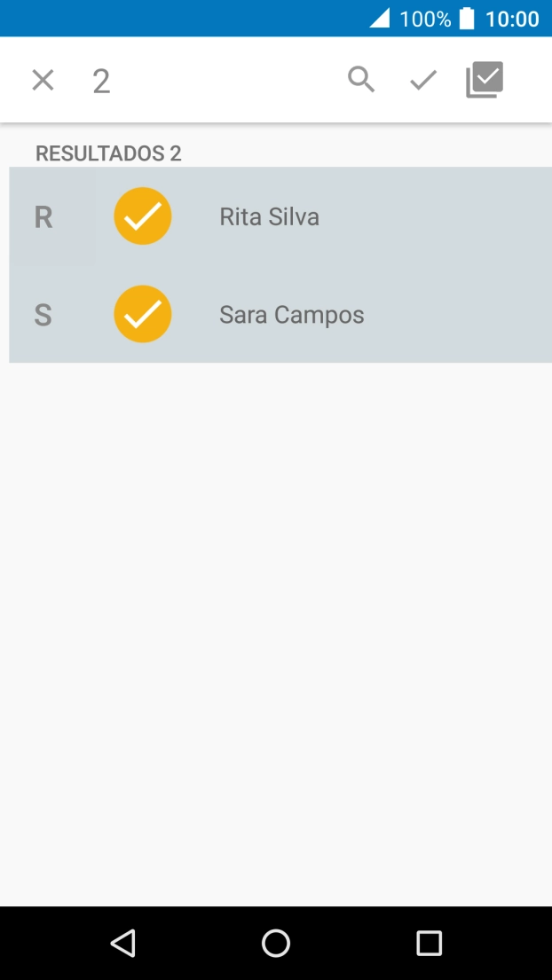Close the selection mode with the X
The width and height of the screenshot is (552, 980).
[42, 79]
